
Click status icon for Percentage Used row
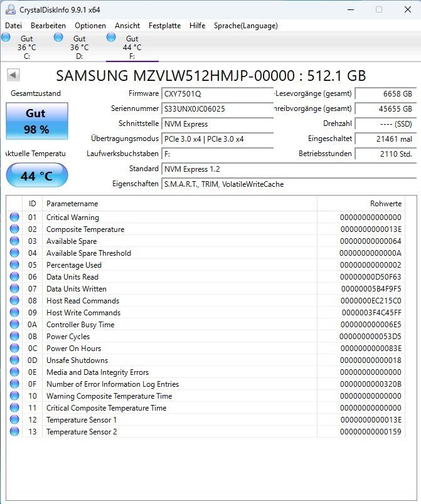tap(14, 265)
